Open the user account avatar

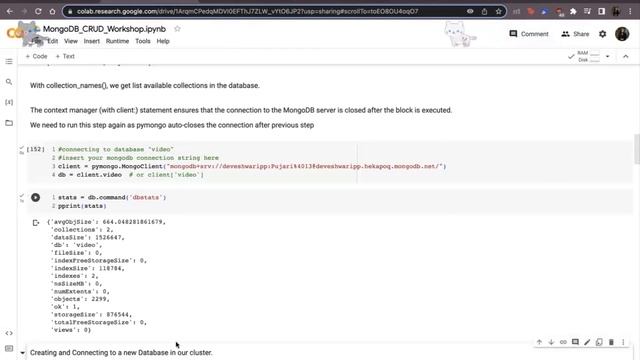click(622, 34)
